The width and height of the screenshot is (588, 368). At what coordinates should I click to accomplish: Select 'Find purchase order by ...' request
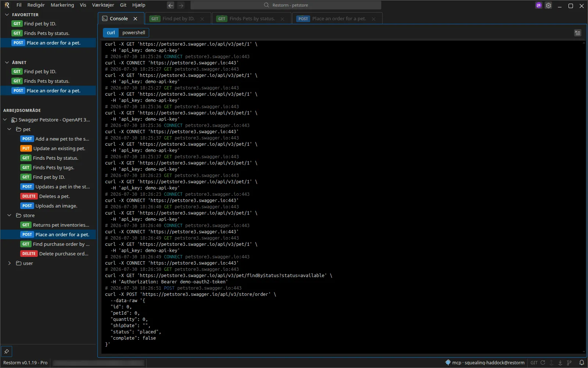pos(48,244)
